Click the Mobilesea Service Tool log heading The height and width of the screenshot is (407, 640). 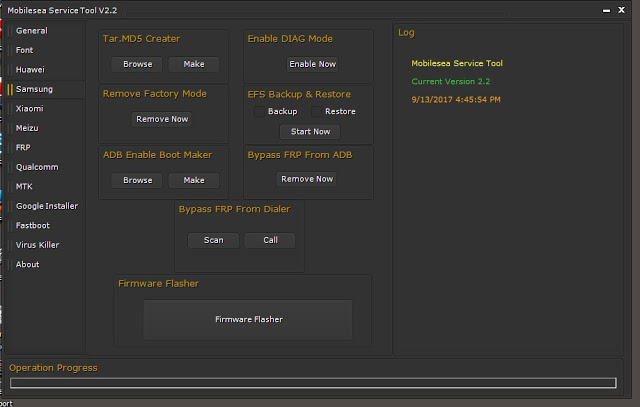[x=457, y=63]
